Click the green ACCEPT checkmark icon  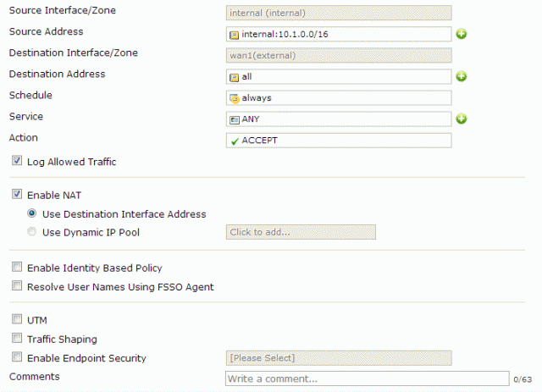[x=234, y=141]
